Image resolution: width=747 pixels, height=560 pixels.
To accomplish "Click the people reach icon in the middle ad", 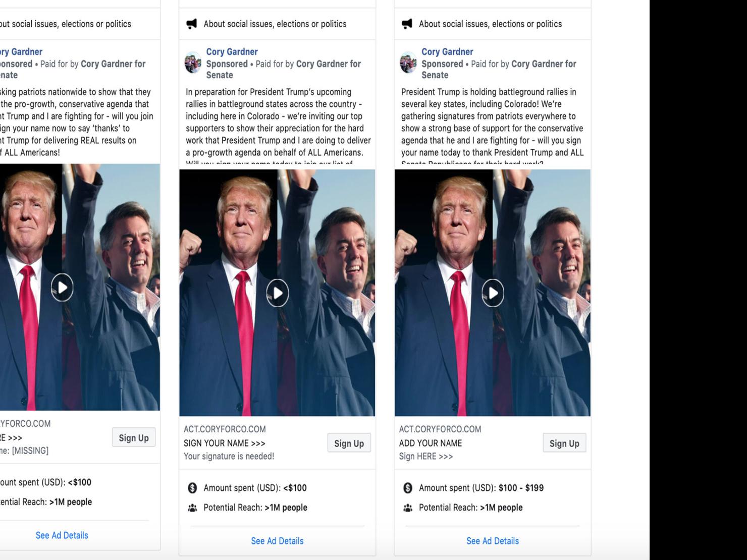I will pos(192,508).
